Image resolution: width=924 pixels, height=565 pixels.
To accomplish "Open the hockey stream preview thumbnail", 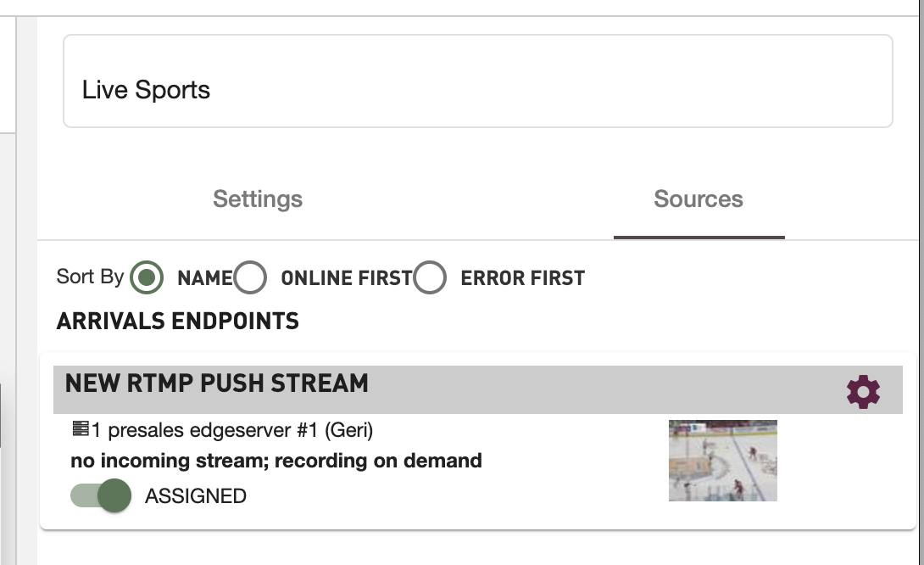I will click(722, 460).
